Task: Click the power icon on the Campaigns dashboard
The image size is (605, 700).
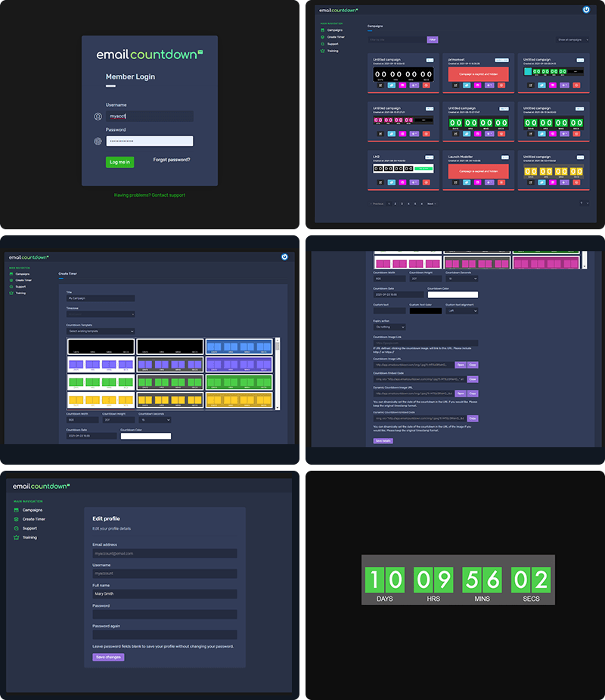Action: (586, 10)
